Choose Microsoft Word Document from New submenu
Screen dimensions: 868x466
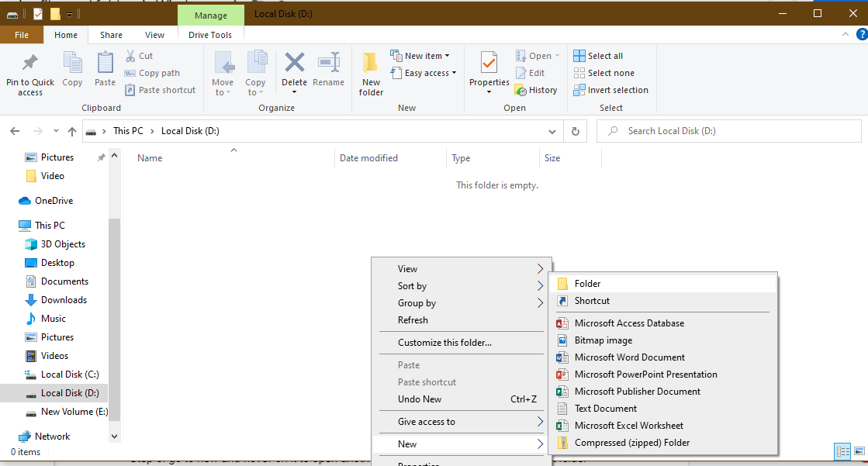pos(629,357)
